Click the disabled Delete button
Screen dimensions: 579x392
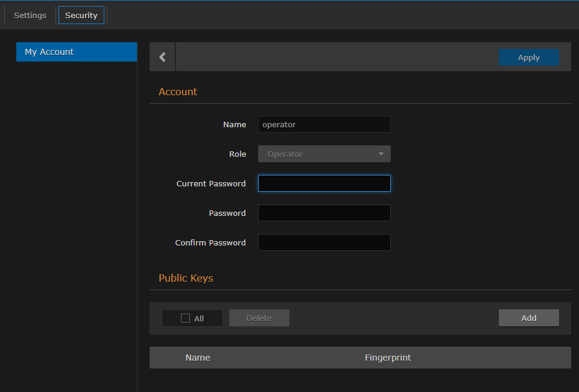coord(259,318)
